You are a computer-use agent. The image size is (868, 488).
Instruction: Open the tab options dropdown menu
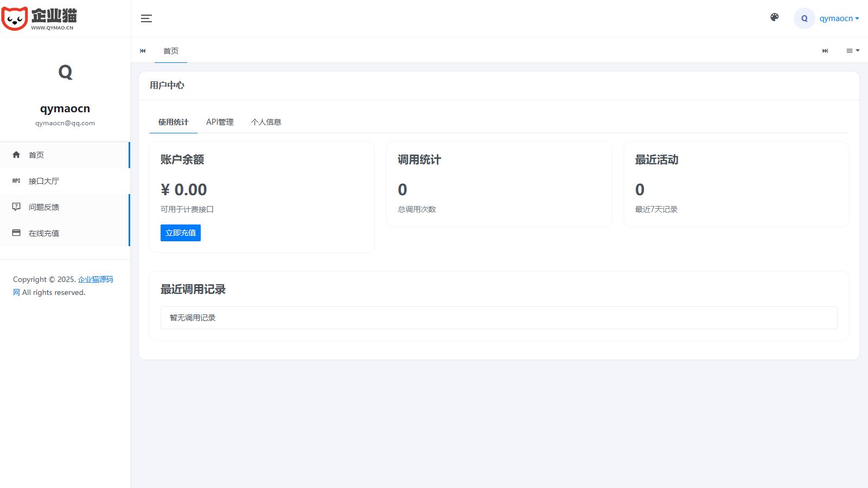tap(852, 50)
